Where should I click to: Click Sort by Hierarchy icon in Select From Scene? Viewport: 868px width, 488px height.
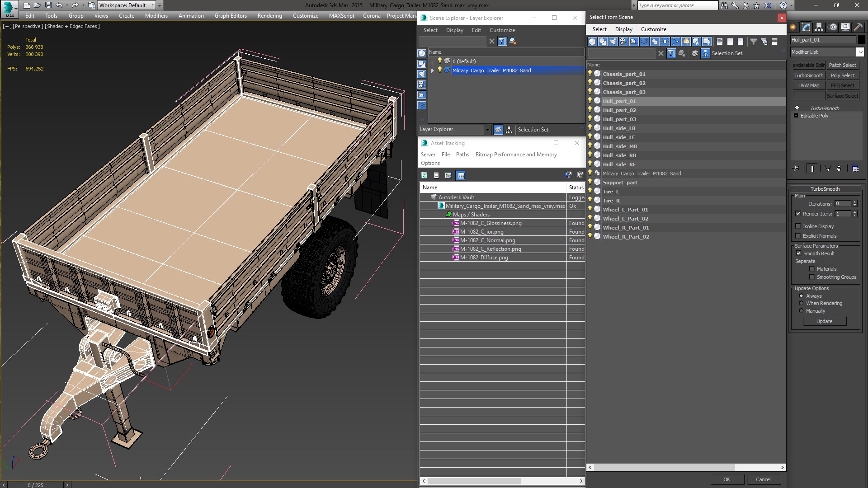click(705, 53)
